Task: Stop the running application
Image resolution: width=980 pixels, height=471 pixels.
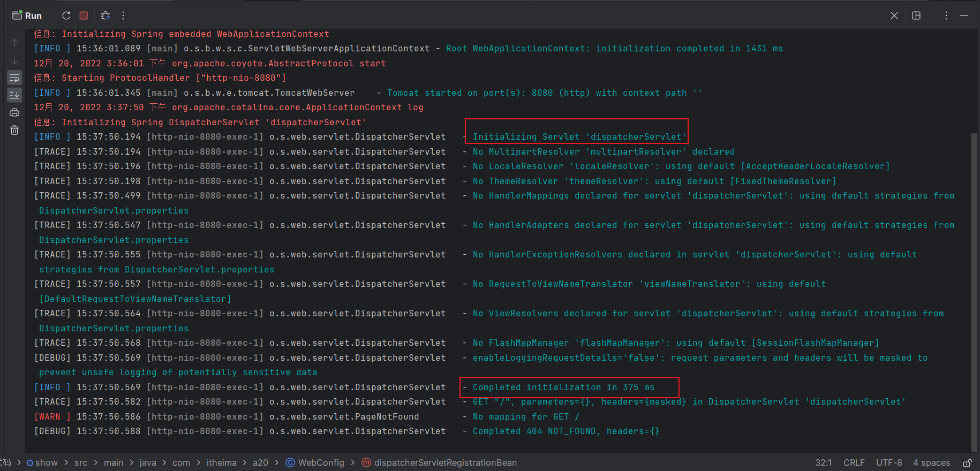Action: pyautogui.click(x=84, y=16)
